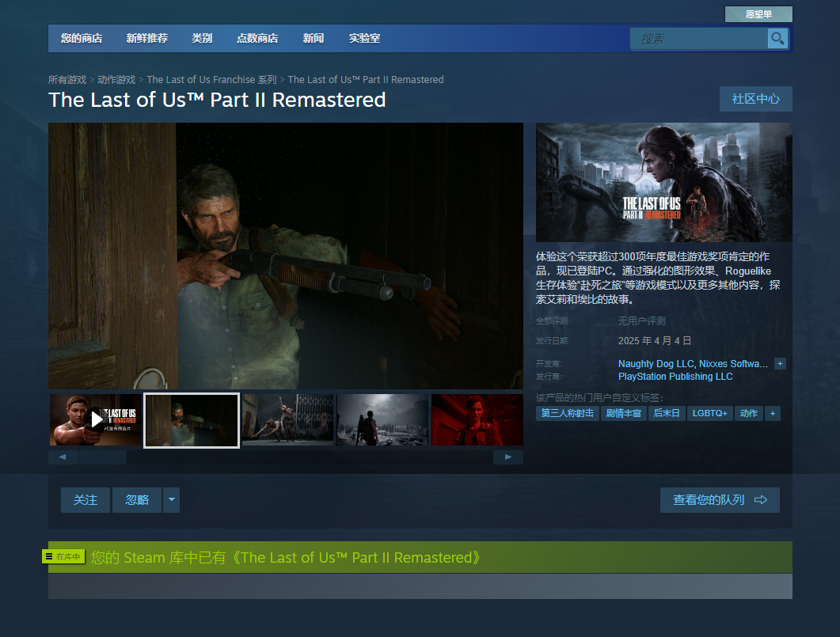Select the snowy horde screenshot thumbnail
Image resolution: width=840 pixels, height=637 pixels.
[x=382, y=420]
